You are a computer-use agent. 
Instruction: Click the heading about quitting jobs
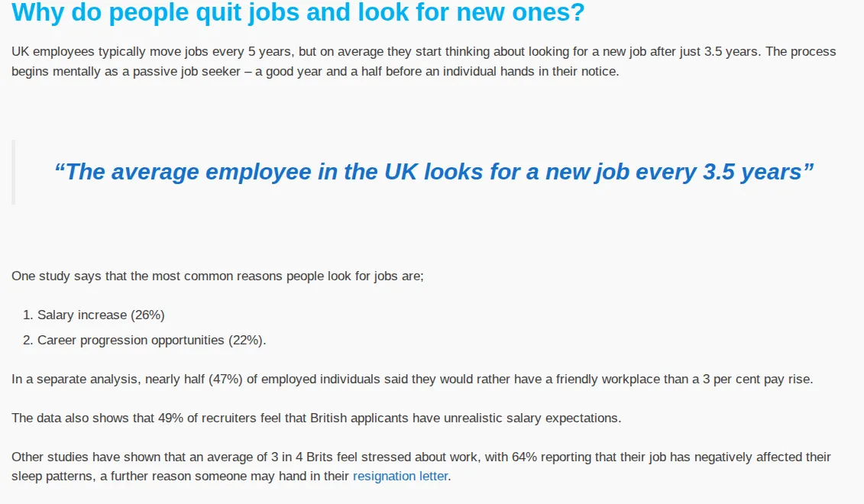(x=298, y=12)
